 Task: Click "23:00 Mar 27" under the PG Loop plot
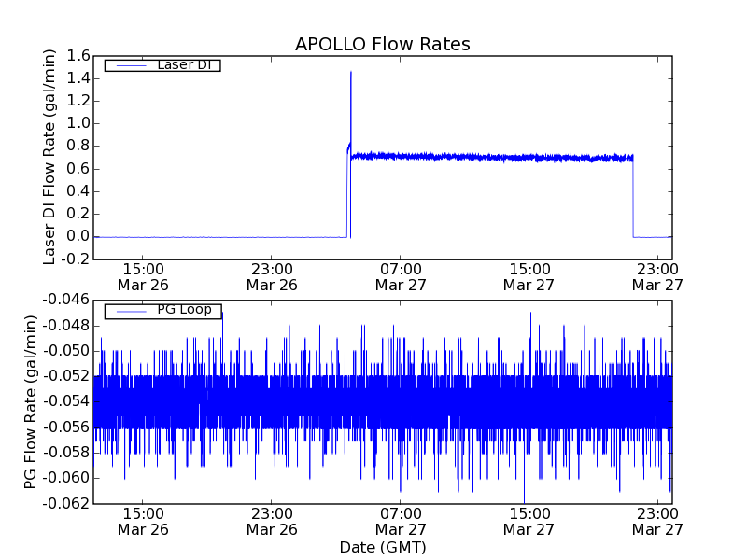pyautogui.click(x=658, y=522)
